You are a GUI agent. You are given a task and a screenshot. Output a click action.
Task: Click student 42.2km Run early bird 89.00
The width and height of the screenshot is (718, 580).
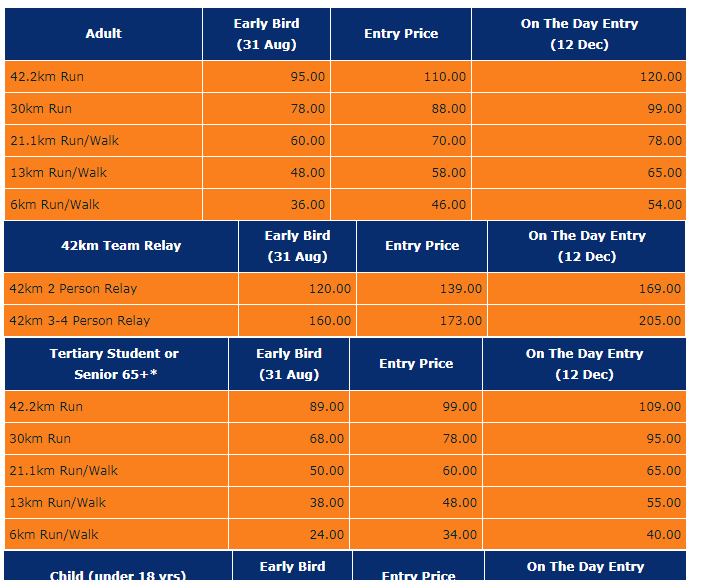[326, 407]
